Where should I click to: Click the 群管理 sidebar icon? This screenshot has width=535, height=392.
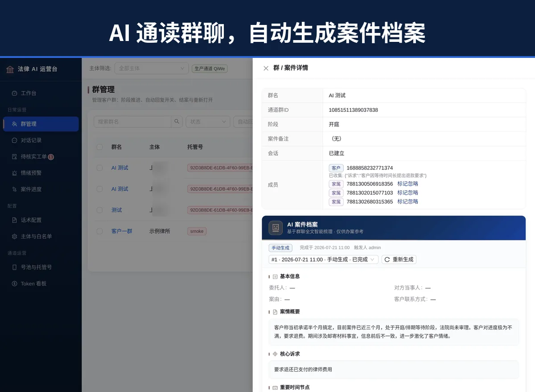[x=14, y=124]
